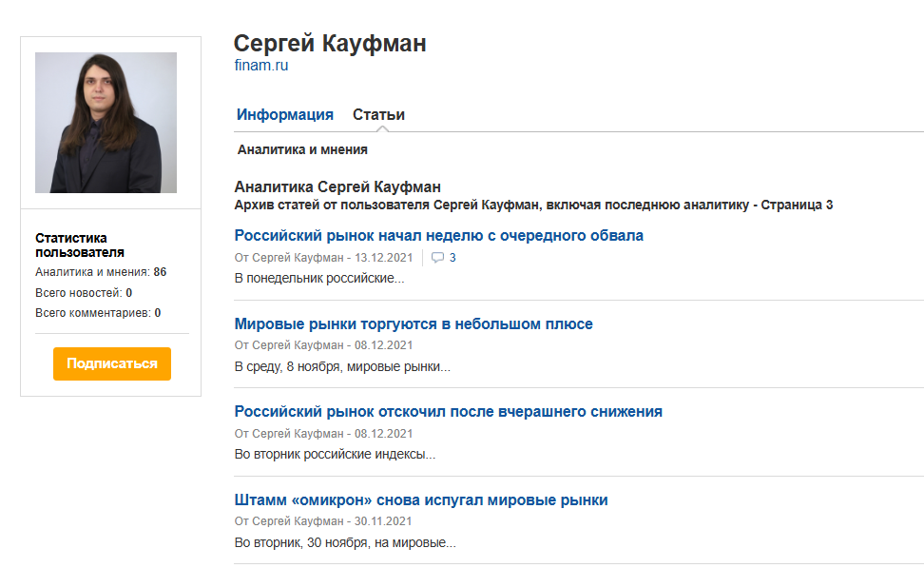
Task: Click the 'Аналитика и мнения: 86' statistic
Action: [101, 272]
